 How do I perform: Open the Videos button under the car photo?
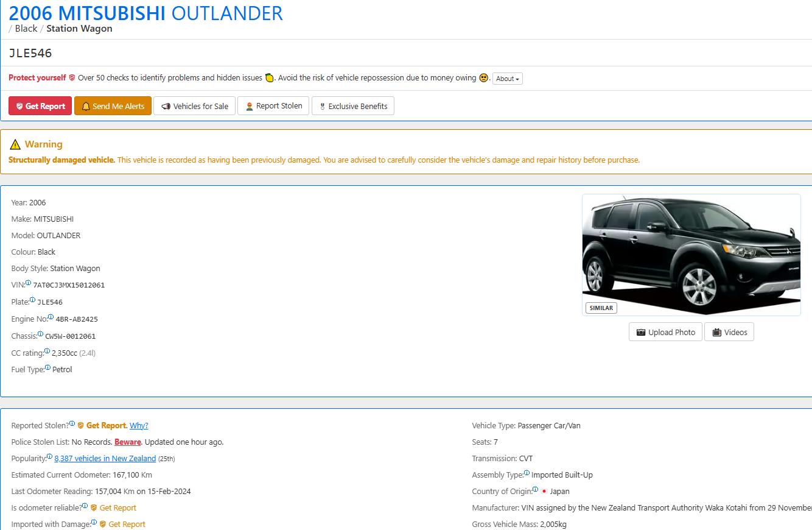pos(729,332)
